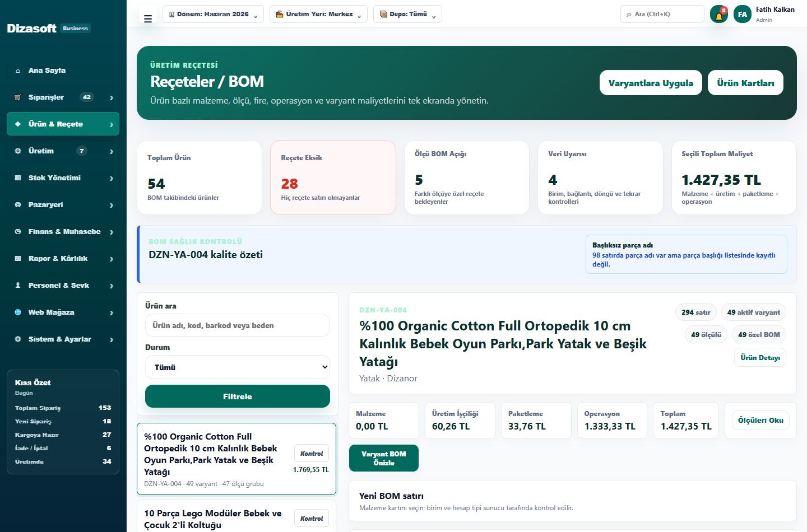Open the Rapor & Kârlılık menu item

tap(63, 259)
